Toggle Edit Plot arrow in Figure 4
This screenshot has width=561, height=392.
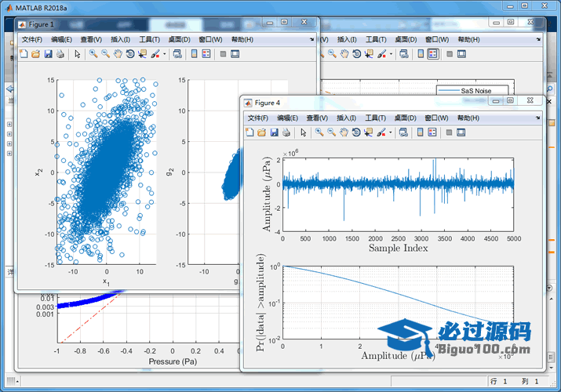[304, 132]
